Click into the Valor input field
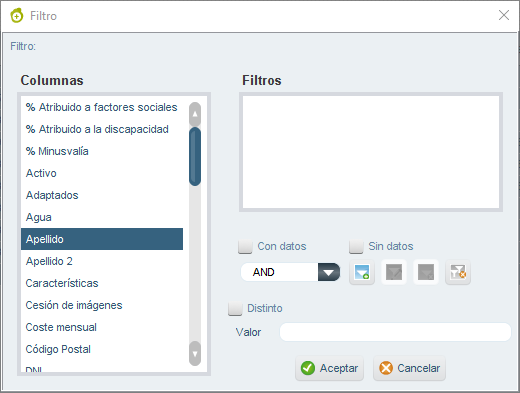Viewport: 520px width, 393px height. tap(395, 332)
